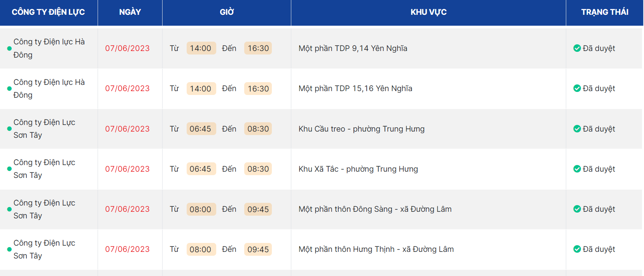Click the TRẠNG THÁI column header
644x276 pixels.
604,12
